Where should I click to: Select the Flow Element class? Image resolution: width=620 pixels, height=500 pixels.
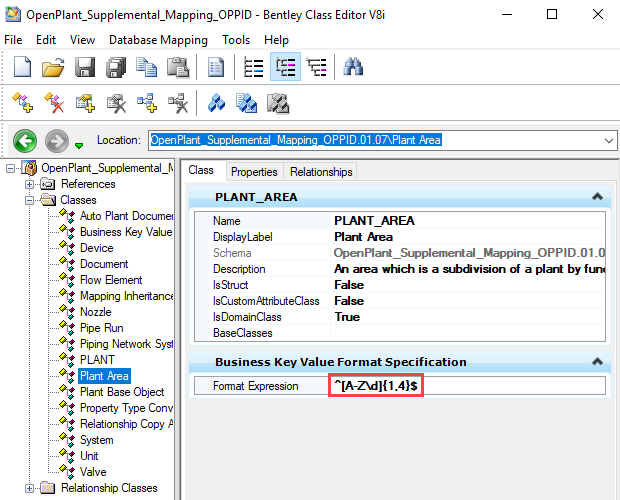pos(111,280)
